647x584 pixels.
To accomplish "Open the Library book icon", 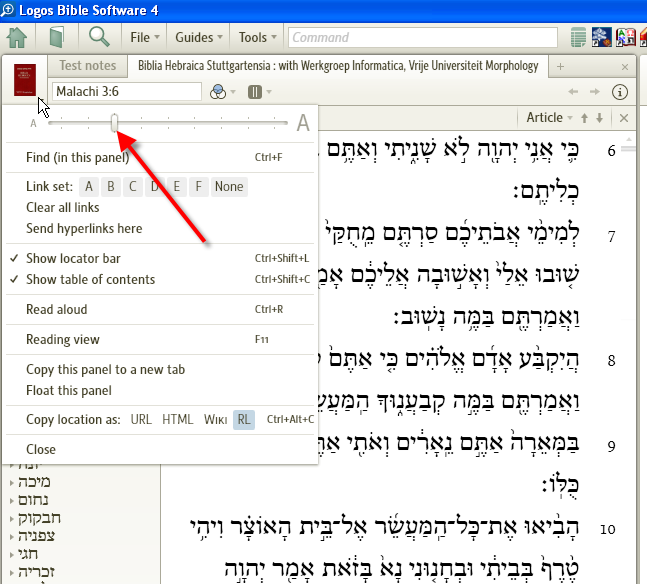I will (57, 38).
